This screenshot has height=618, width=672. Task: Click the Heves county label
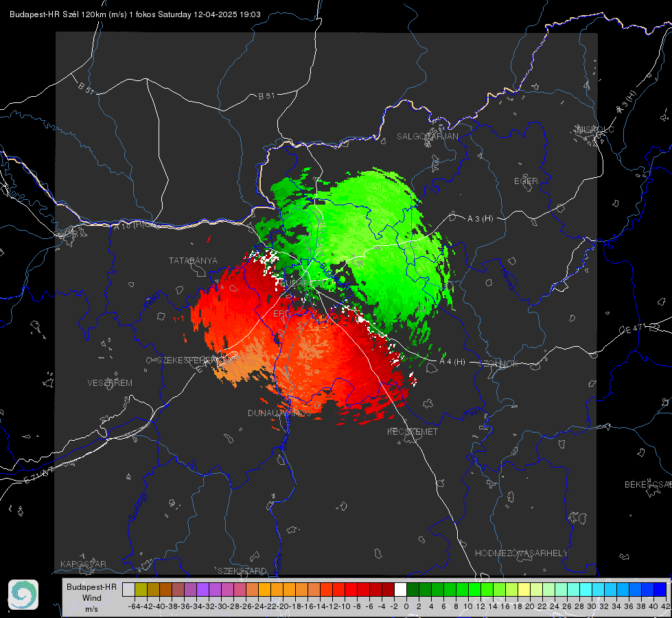[x=507, y=278]
